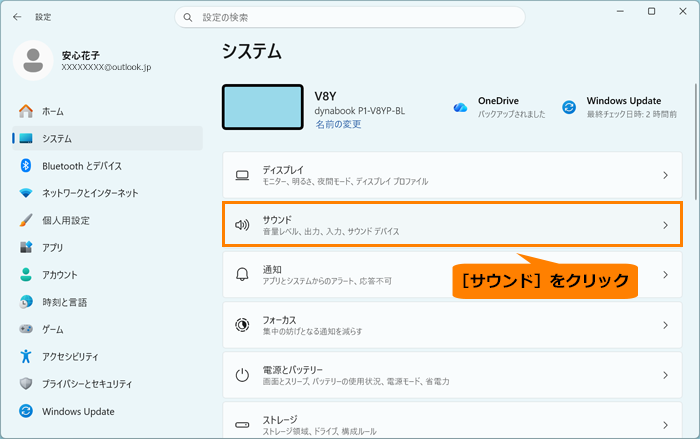Click the アプリ apps icon
Screen dimensions: 700x439
point(26,247)
